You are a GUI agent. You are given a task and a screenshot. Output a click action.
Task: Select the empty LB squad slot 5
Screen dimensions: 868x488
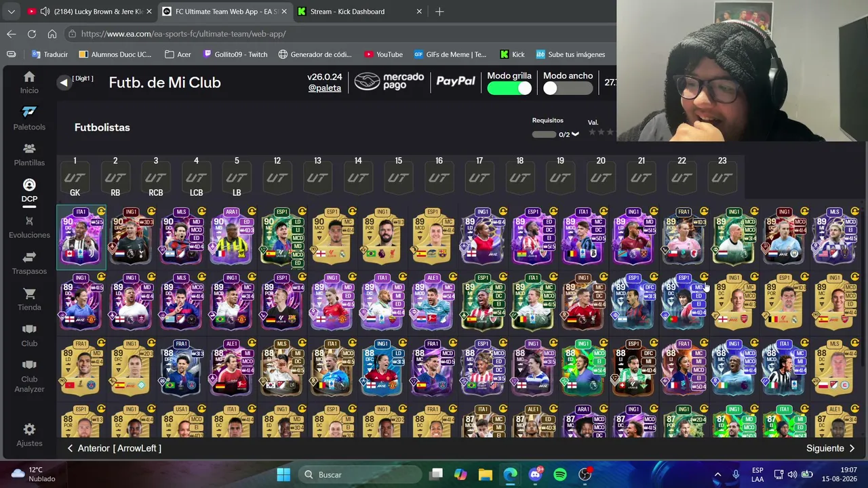click(237, 178)
